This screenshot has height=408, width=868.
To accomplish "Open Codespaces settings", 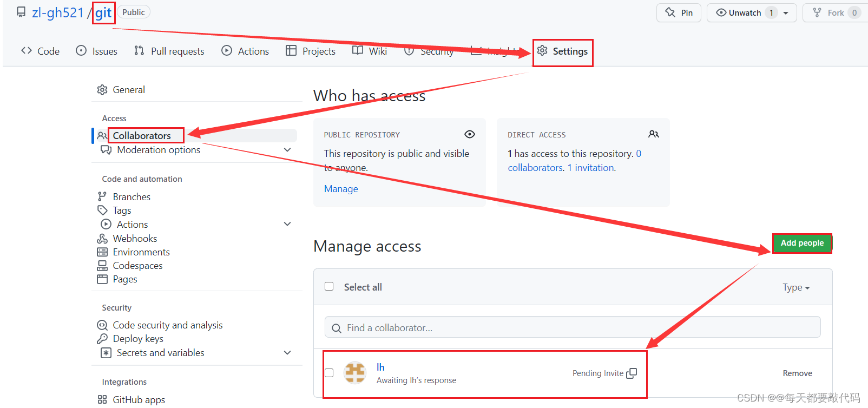I will coord(137,266).
